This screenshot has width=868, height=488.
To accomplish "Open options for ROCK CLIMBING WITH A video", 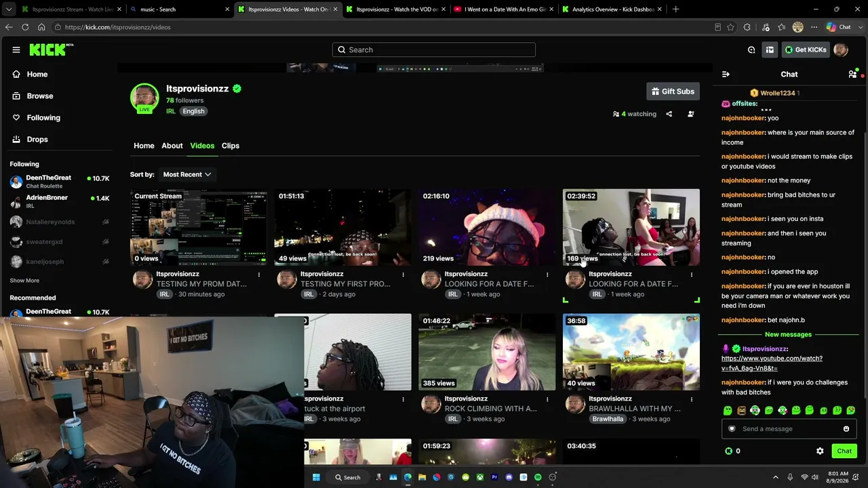I will 547,399.
